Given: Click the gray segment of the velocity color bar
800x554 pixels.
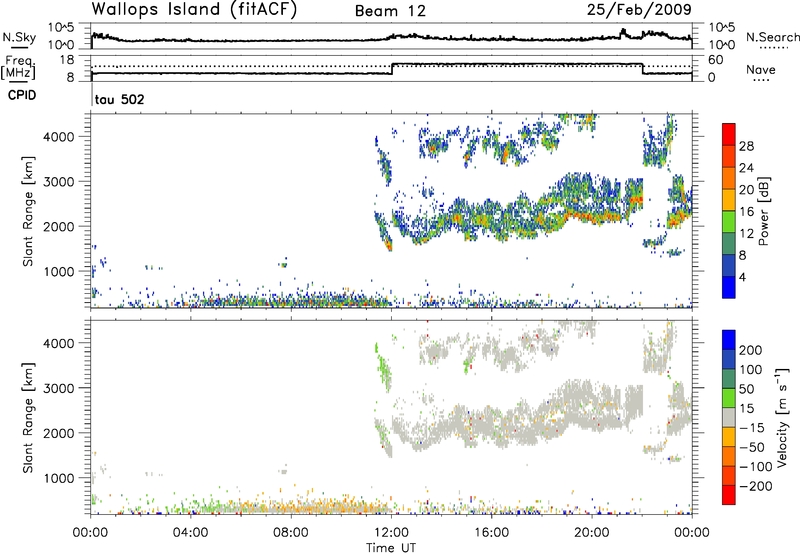Looking at the screenshot, I should [729, 417].
